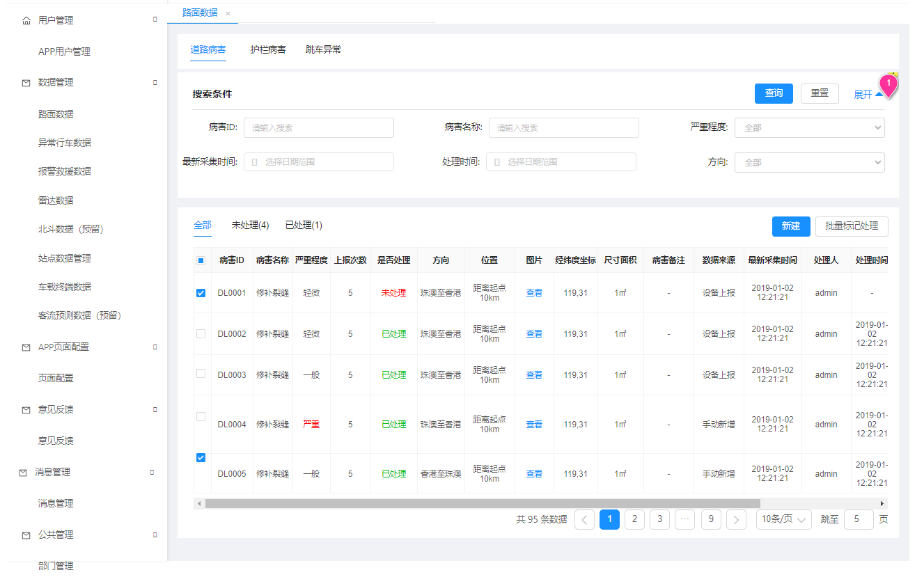Open 站点数据管理 in sidebar

pyautogui.click(x=64, y=258)
